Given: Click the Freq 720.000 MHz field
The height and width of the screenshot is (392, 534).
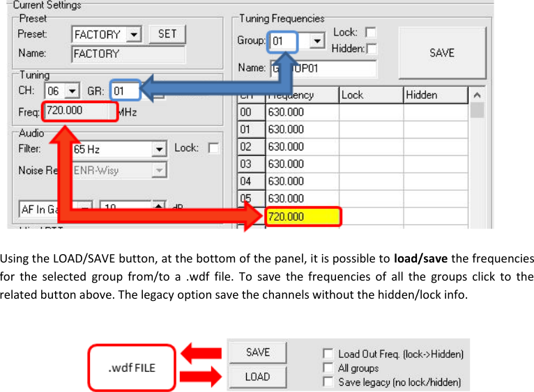Looking at the screenshot, I should [79, 111].
